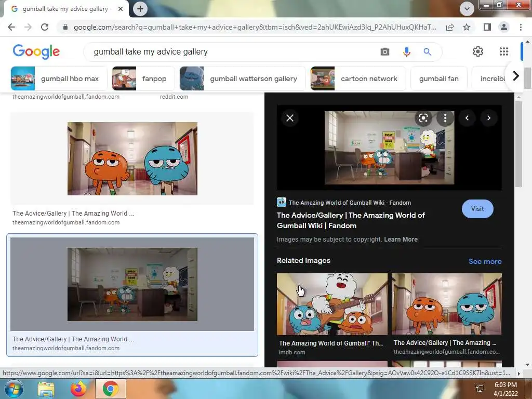
Task: Open the Google apps grid
Action: (504, 51)
